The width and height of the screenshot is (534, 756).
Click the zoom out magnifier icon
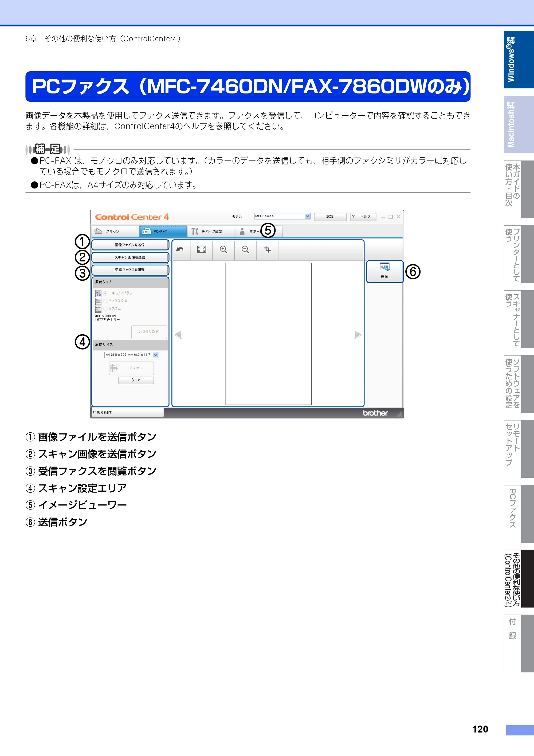pos(245,250)
